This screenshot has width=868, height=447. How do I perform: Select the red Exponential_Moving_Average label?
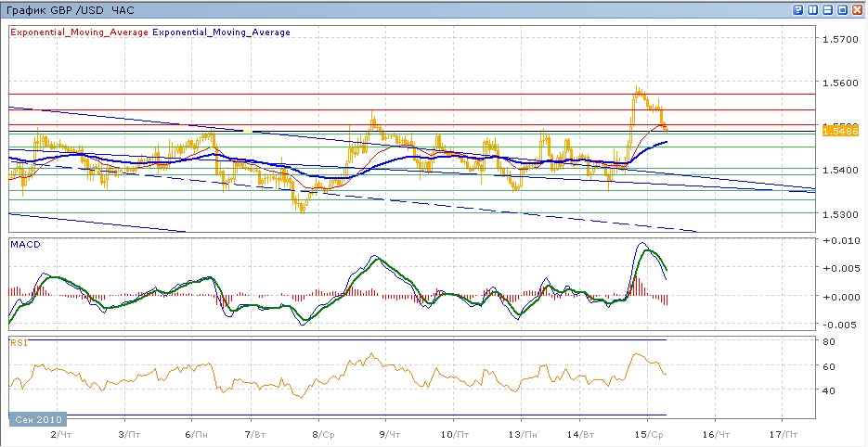[79, 32]
